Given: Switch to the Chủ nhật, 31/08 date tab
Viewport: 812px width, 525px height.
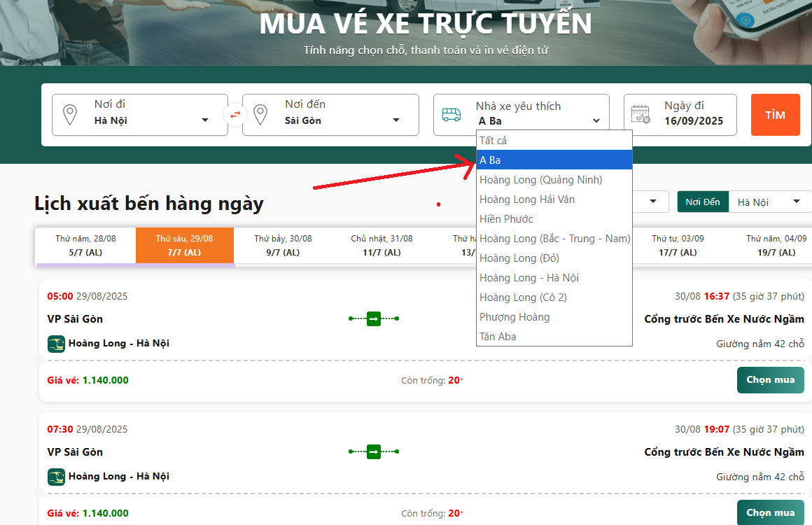Looking at the screenshot, I should (x=381, y=245).
